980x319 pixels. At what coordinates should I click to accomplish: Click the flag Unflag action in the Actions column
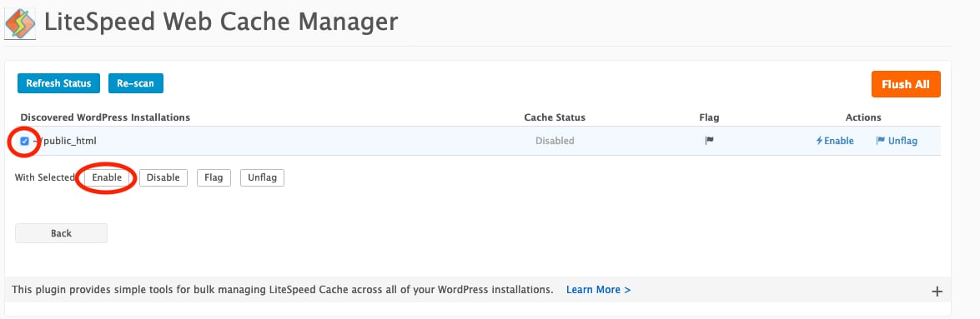[x=897, y=141]
